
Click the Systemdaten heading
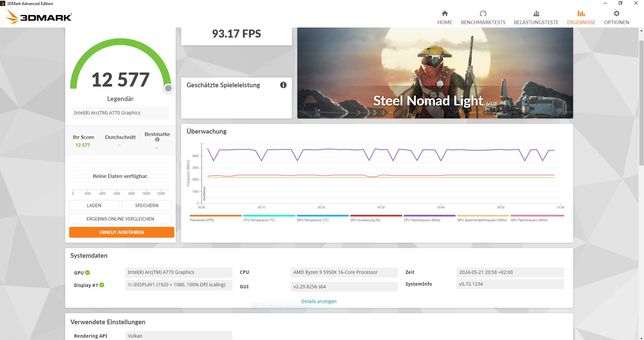pyautogui.click(x=89, y=256)
